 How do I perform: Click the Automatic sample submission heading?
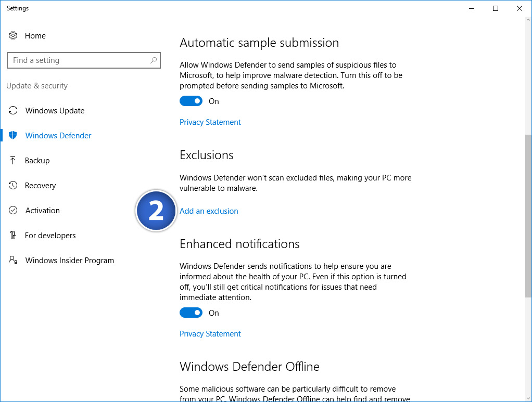(x=259, y=43)
